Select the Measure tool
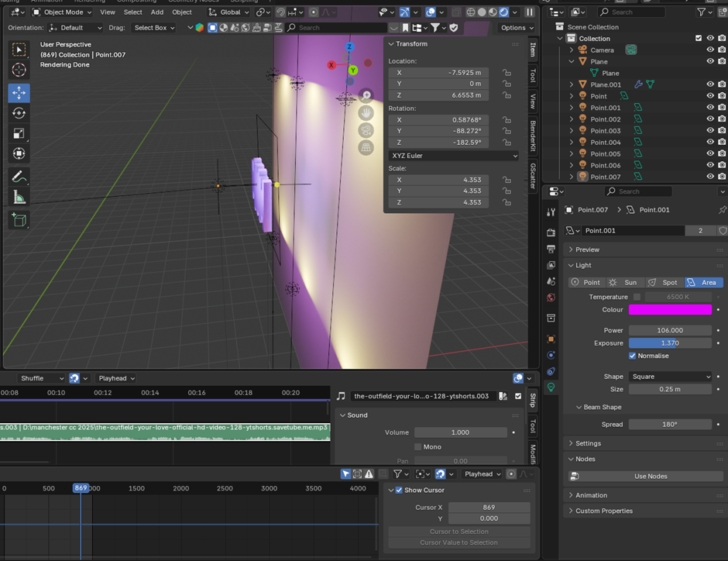 (x=19, y=198)
